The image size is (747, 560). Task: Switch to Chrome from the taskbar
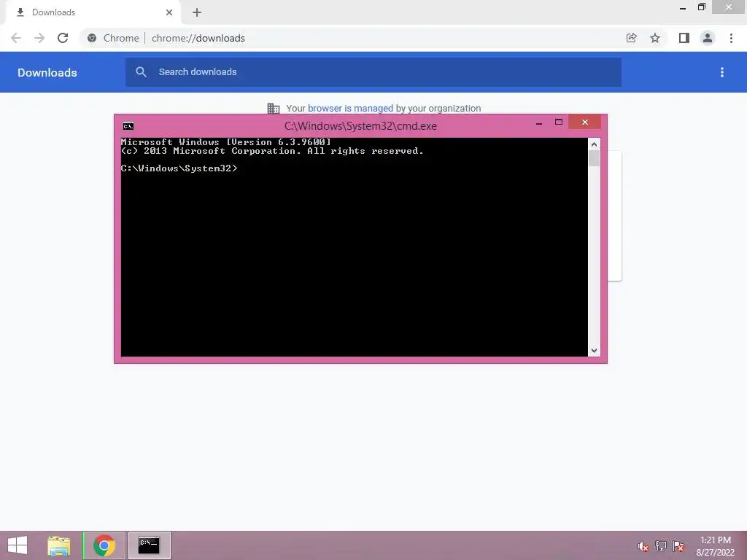104,545
